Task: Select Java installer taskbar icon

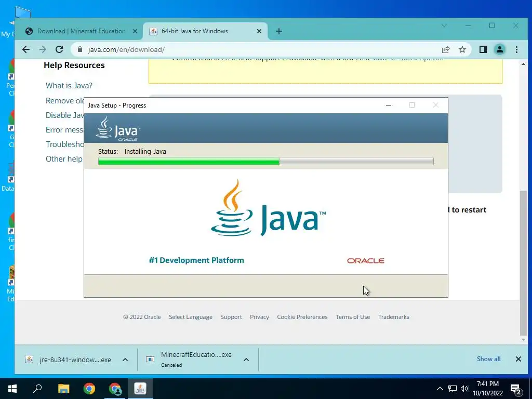Action: (x=140, y=389)
